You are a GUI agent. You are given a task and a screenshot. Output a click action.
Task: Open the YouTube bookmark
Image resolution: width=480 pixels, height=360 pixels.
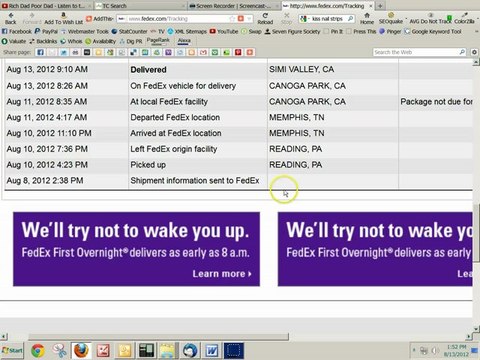[224, 31]
